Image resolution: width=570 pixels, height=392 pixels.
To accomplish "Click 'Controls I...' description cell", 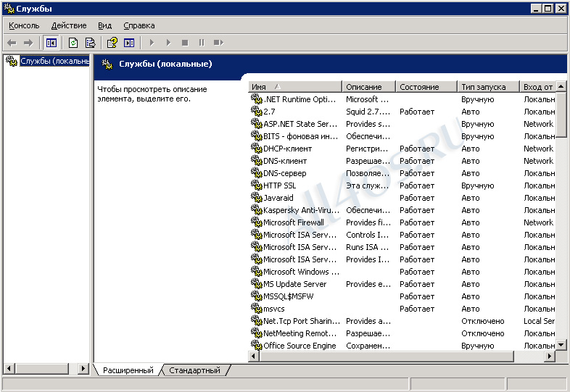I will click(367, 234).
